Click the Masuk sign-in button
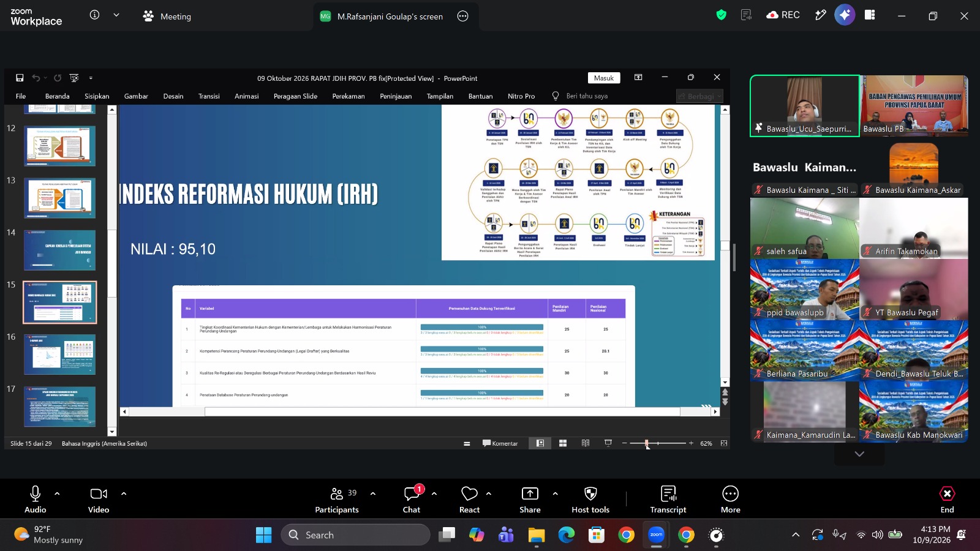This screenshot has height=551, width=980. [604, 78]
